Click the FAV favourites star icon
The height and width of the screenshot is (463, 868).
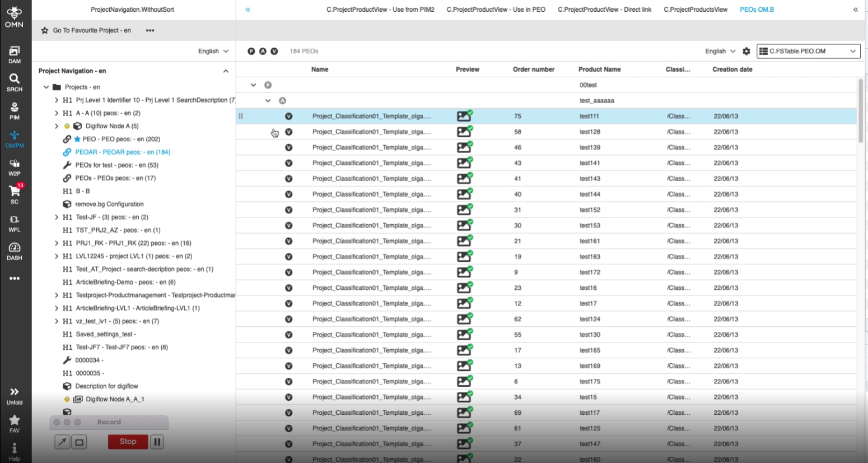[x=15, y=423]
